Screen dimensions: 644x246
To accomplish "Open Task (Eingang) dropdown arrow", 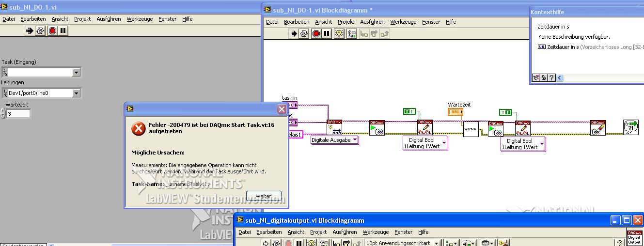I will click(x=76, y=73).
